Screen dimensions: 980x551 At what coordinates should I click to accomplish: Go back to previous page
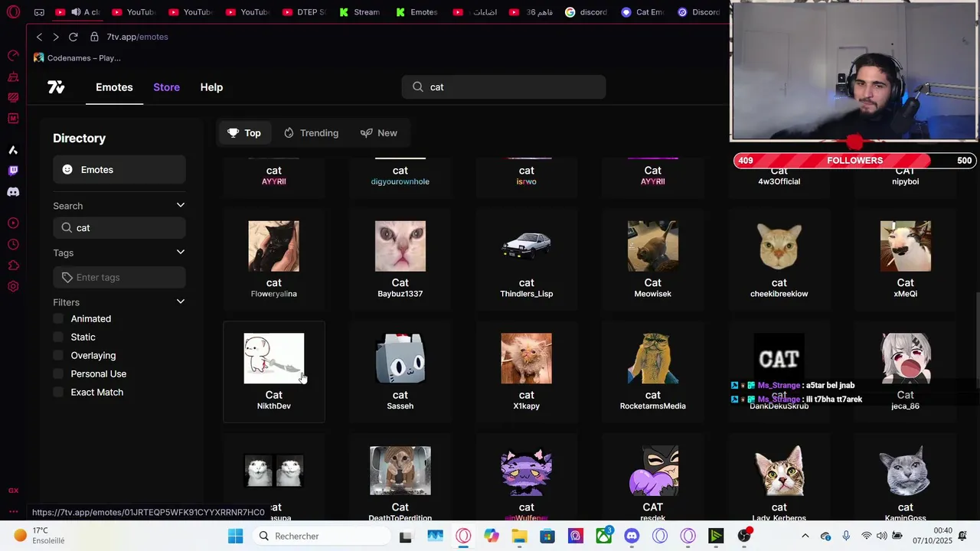point(39,37)
